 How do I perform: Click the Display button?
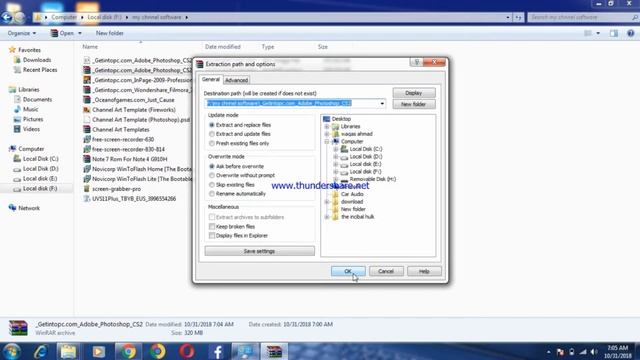click(x=414, y=93)
